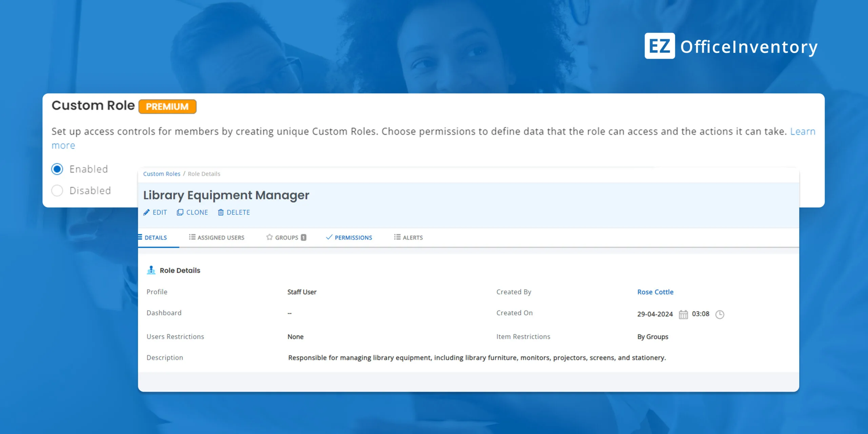
Task: Click the Role Details person icon
Action: tap(151, 270)
